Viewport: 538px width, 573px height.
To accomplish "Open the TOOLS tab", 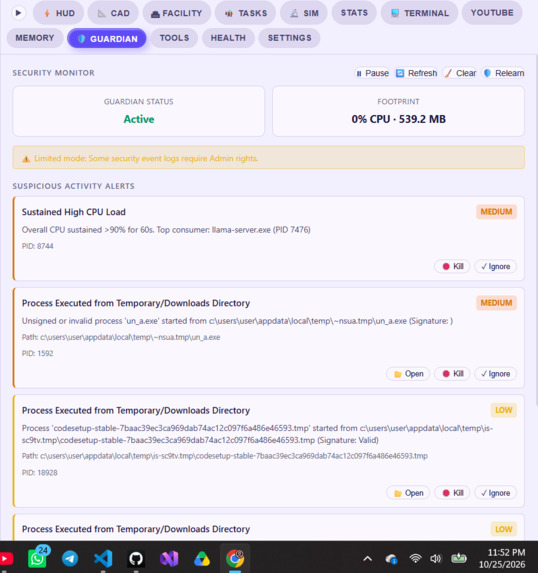I will pyautogui.click(x=174, y=38).
